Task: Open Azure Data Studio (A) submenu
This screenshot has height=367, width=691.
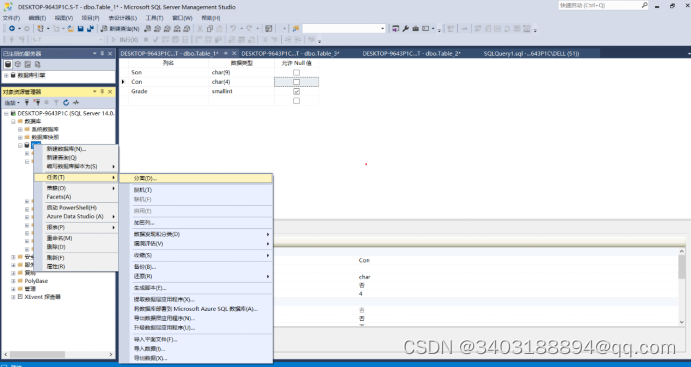Action: 76,216
